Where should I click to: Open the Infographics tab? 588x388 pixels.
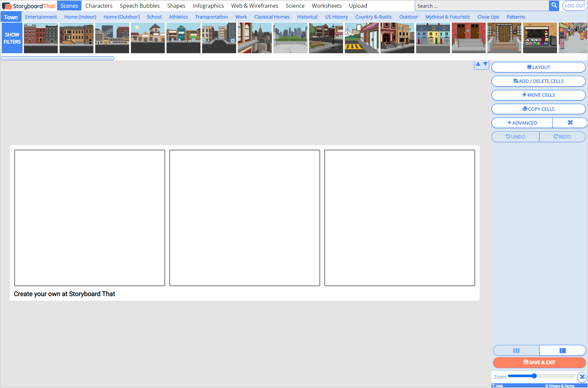(208, 6)
